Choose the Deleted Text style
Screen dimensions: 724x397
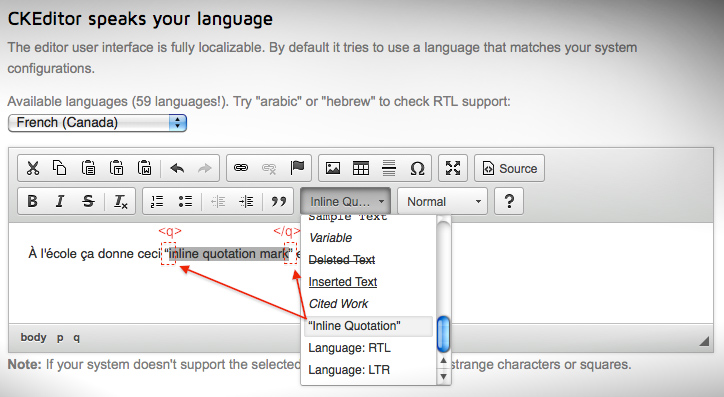(367, 260)
